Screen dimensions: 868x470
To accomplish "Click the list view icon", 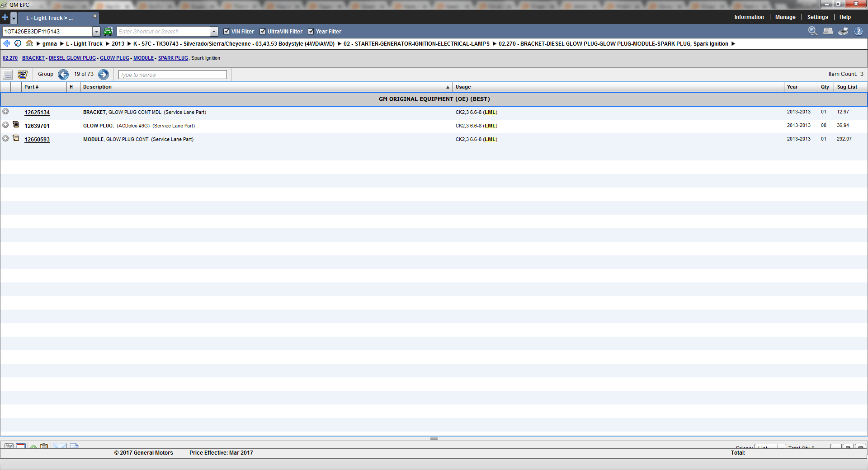I will click(8, 75).
